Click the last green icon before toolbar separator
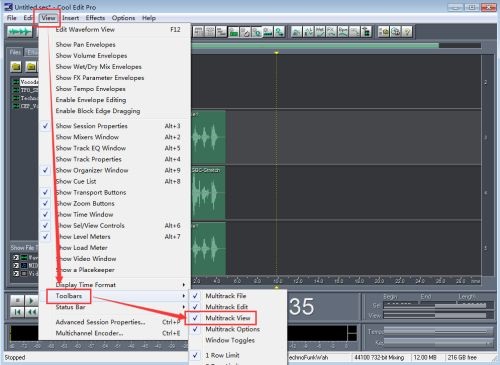Image resolution: width=500 pixels, height=365 pixels. point(279,32)
